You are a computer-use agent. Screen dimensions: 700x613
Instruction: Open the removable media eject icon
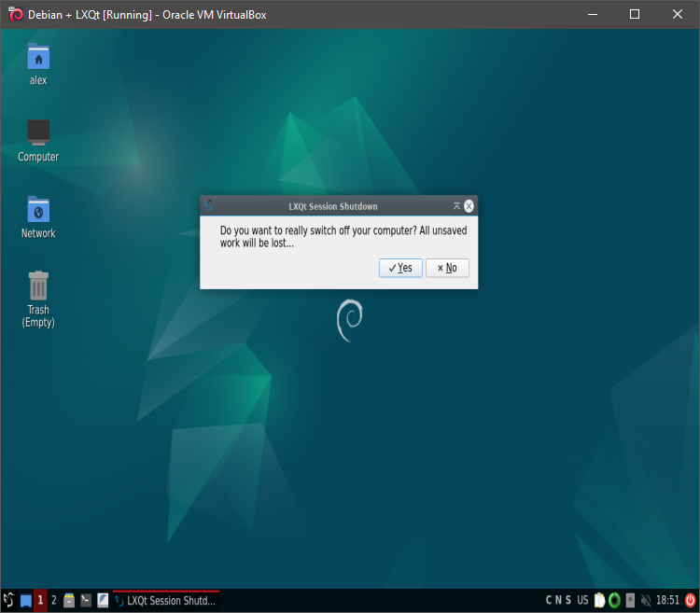[630, 601]
